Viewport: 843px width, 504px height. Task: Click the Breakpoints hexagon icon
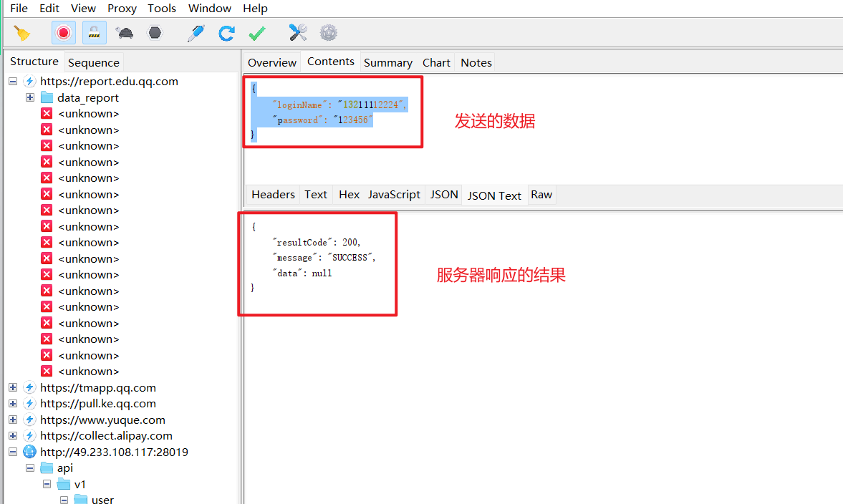[155, 34]
